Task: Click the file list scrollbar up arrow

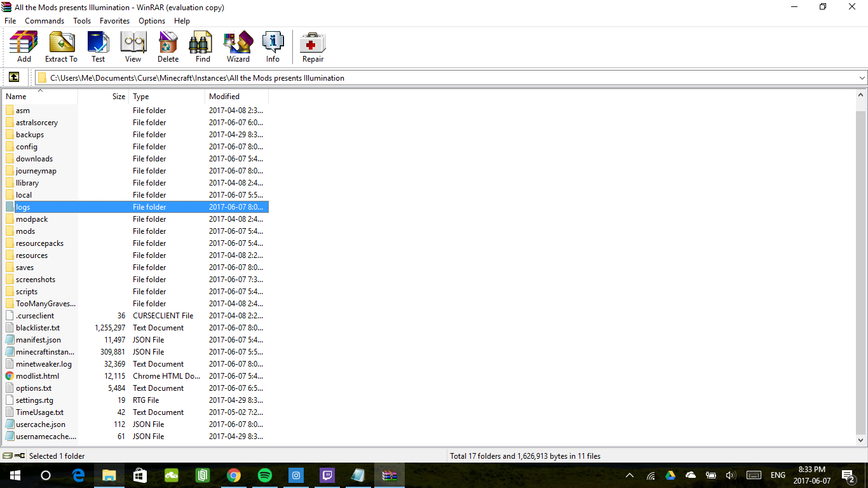Action: pyautogui.click(x=861, y=95)
